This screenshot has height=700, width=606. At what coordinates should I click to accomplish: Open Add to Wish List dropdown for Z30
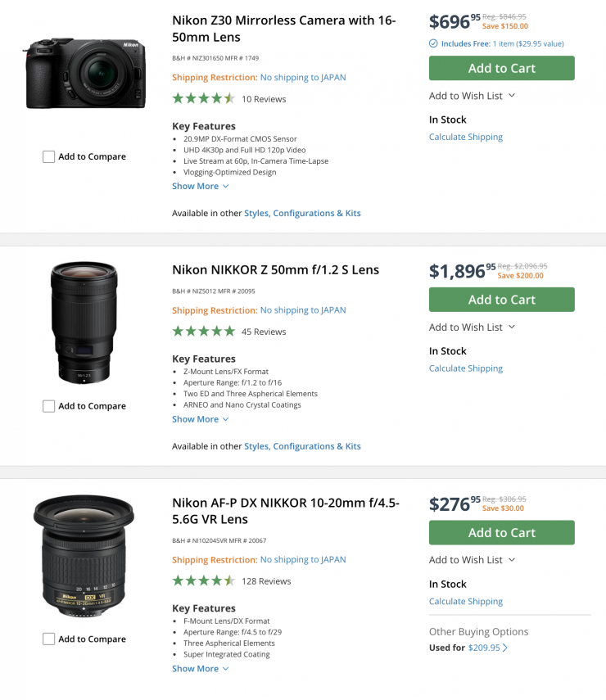tap(472, 96)
